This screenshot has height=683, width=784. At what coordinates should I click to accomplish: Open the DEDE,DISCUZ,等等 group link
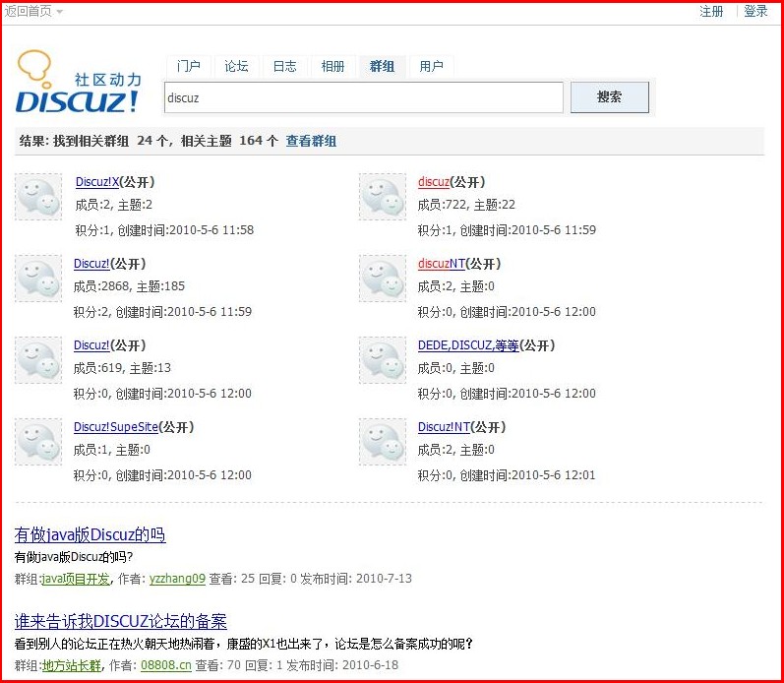point(468,345)
